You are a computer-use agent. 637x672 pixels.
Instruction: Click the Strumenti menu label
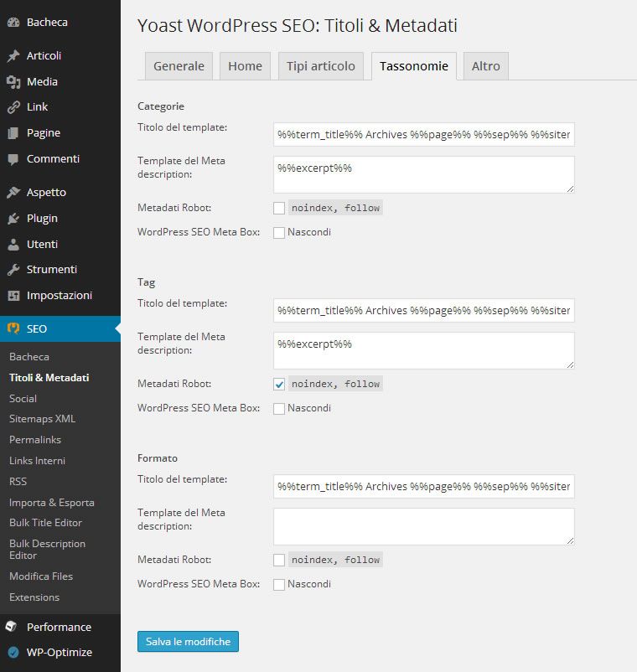click(x=51, y=270)
